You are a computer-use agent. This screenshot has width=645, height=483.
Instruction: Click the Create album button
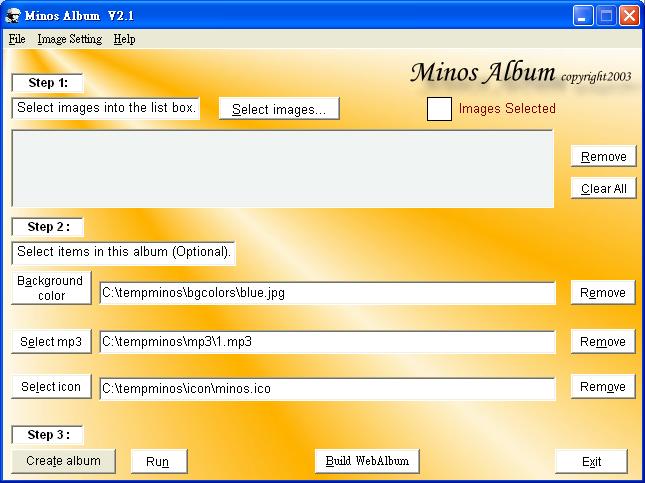tap(63, 461)
